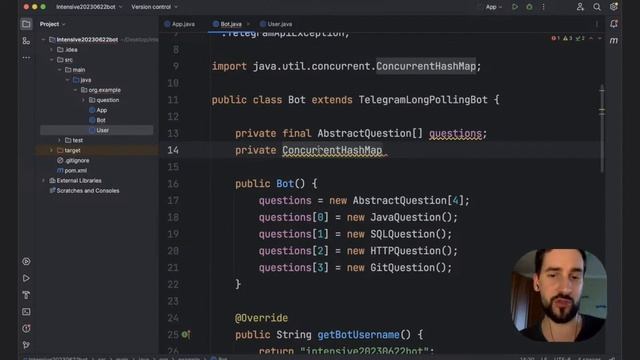Open the Maven tool window
640x360 pixels.
tap(613, 40)
